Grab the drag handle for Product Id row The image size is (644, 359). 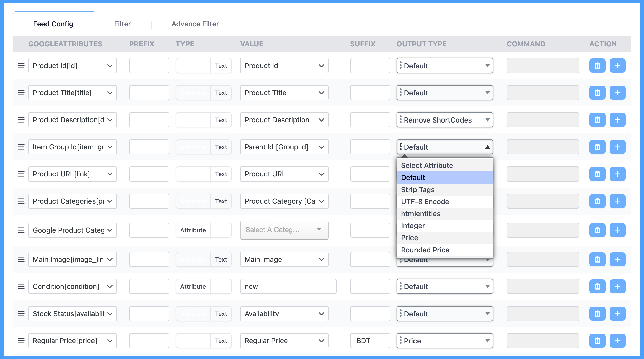point(21,66)
